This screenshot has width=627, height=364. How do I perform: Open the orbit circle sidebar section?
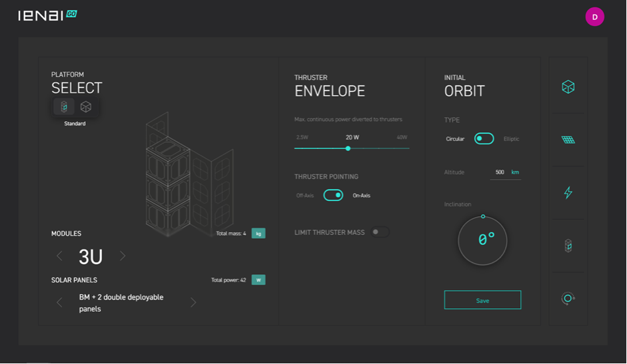pyautogui.click(x=568, y=299)
